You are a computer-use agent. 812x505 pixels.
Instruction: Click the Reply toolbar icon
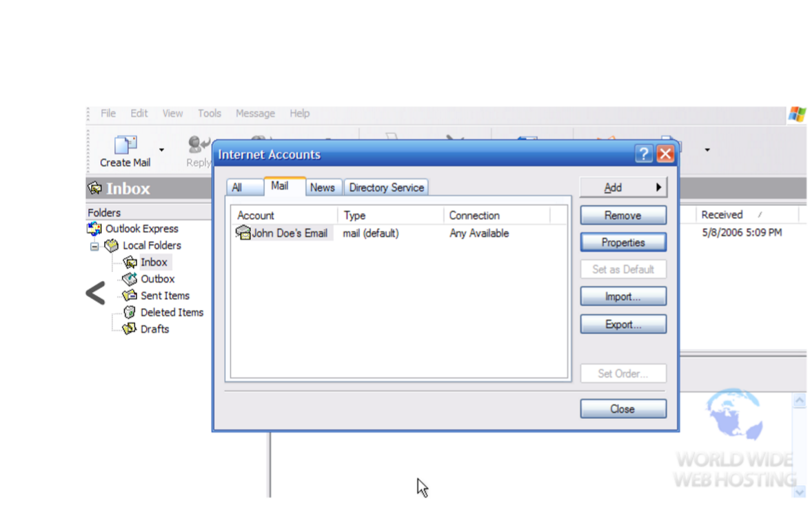tap(199, 145)
